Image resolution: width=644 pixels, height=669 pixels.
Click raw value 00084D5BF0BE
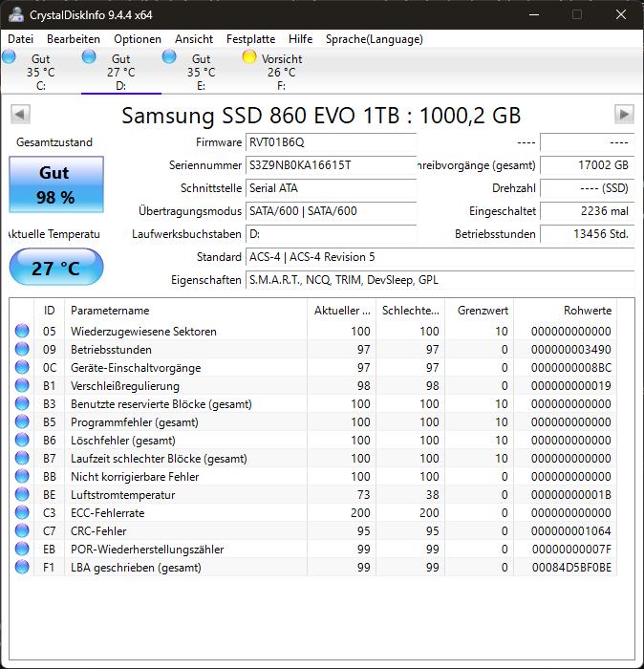pos(571,568)
